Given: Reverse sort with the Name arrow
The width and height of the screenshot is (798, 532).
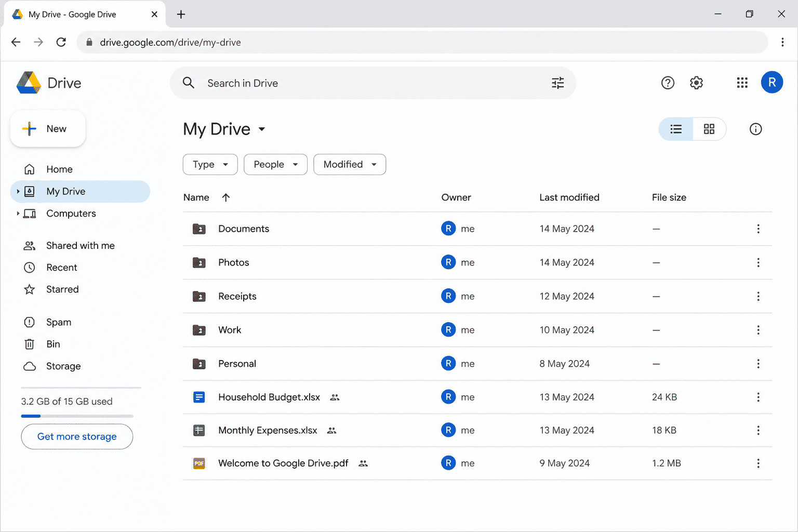Looking at the screenshot, I should tap(225, 197).
